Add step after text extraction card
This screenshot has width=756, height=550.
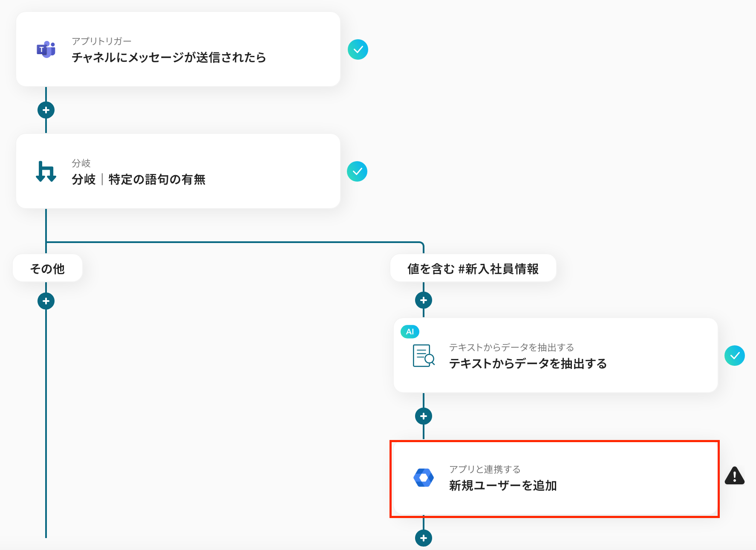pyautogui.click(x=424, y=416)
